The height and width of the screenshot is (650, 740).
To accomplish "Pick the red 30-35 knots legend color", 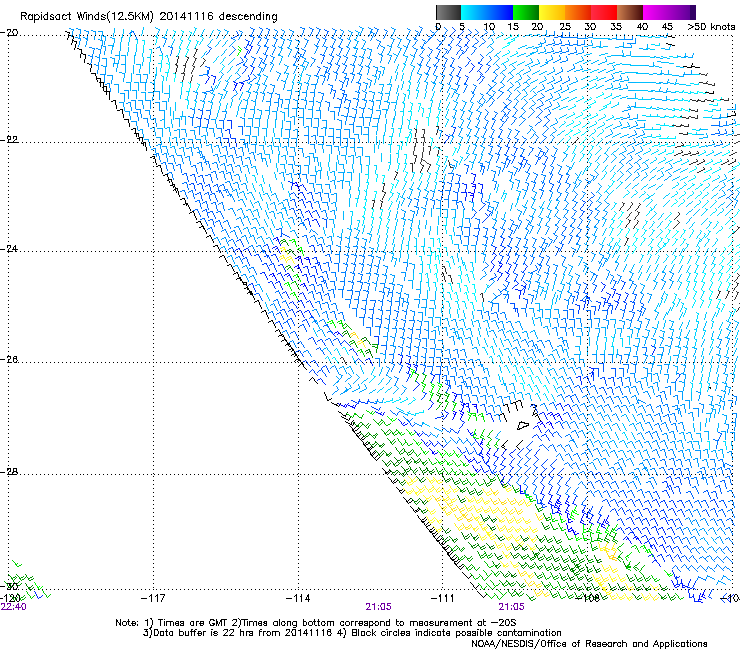I will coord(604,12).
